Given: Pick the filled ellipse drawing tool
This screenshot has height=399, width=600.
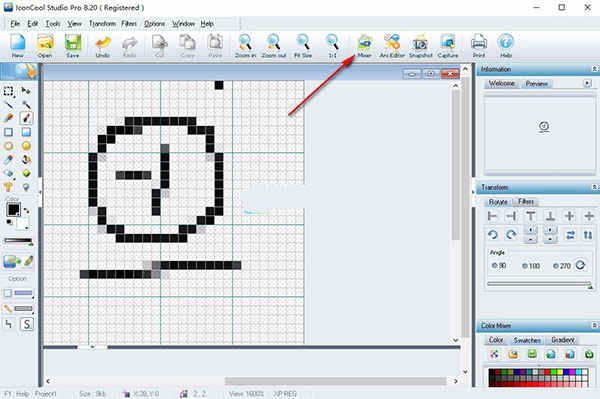Looking at the screenshot, I should pyautogui.click(x=26, y=146).
